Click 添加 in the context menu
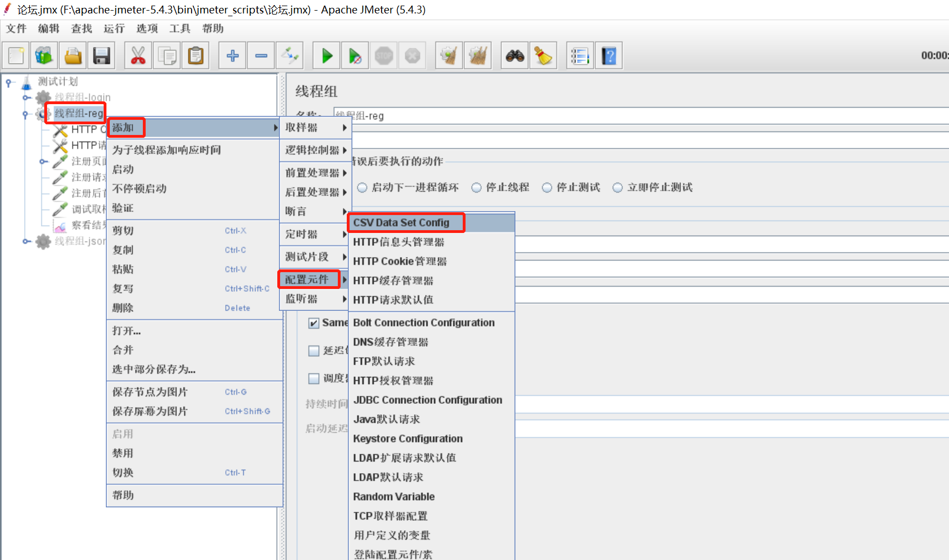949x560 pixels. [194, 128]
